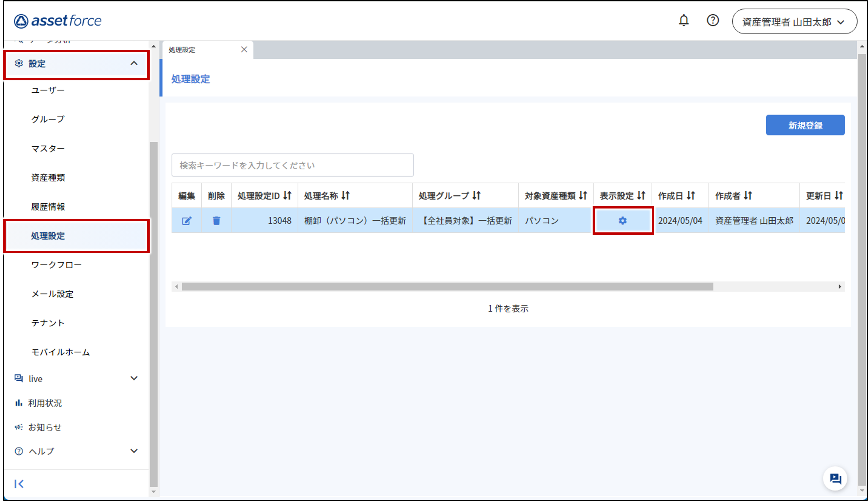Open display settings gear for row 13048
The width and height of the screenshot is (868, 501).
[622, 220]
